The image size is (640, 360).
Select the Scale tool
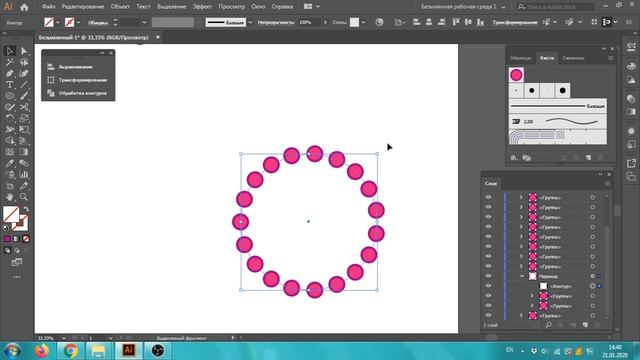click(x=24, y=118)
